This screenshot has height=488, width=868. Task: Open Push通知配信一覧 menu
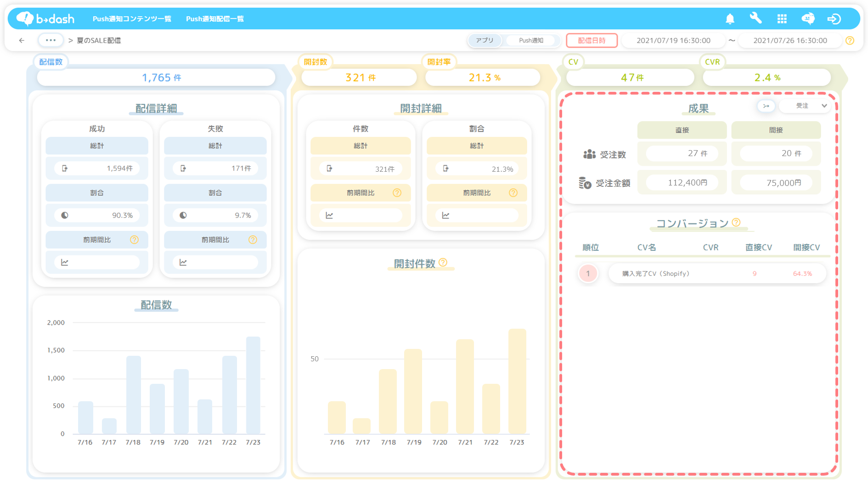coord(215,19)
